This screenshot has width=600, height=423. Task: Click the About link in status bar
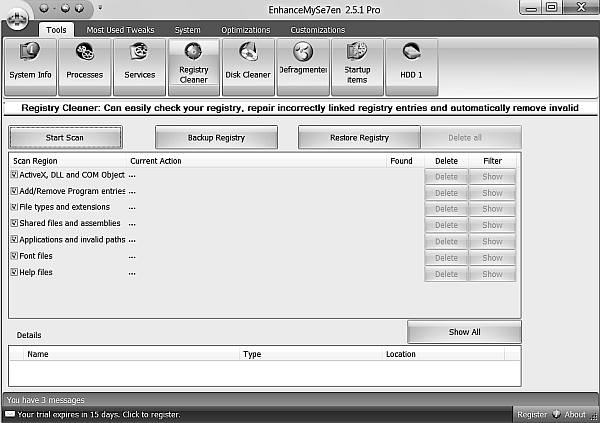tap(575, 414)
